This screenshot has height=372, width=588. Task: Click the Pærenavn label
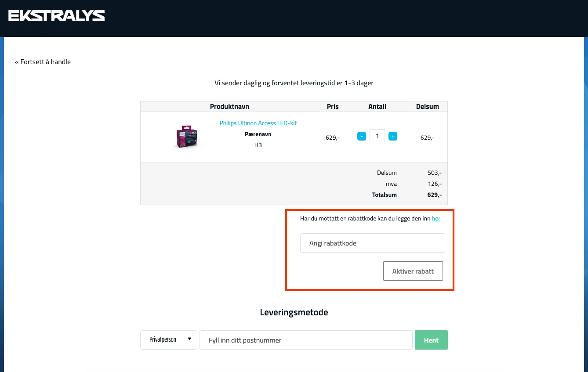coord(258,134)
